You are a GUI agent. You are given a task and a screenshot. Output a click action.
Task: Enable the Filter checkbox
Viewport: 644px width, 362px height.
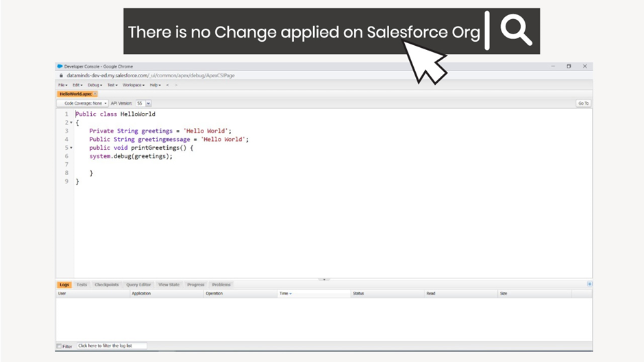tap(59, 346)
